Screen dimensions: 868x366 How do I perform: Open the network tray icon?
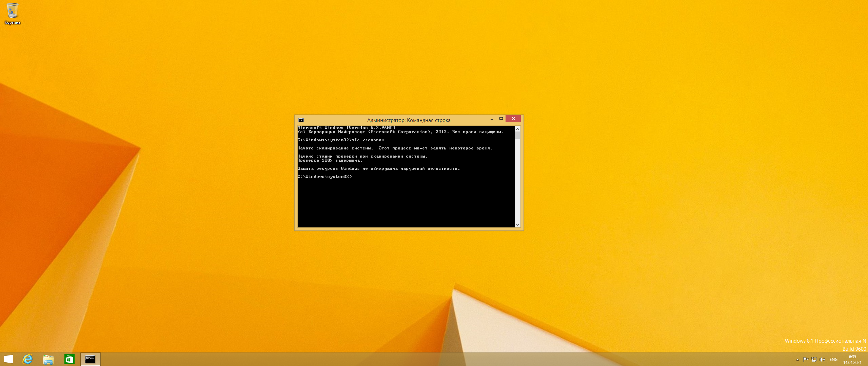pos(814,360)
